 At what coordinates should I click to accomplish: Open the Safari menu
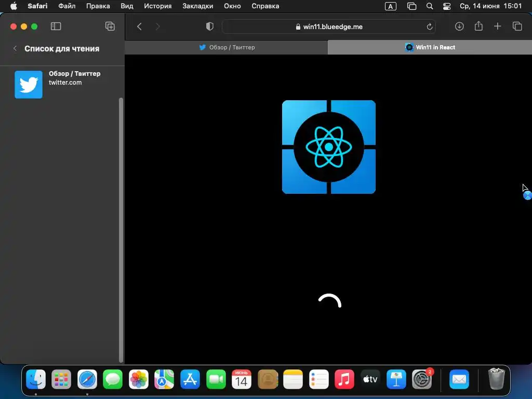pos(37,6)
